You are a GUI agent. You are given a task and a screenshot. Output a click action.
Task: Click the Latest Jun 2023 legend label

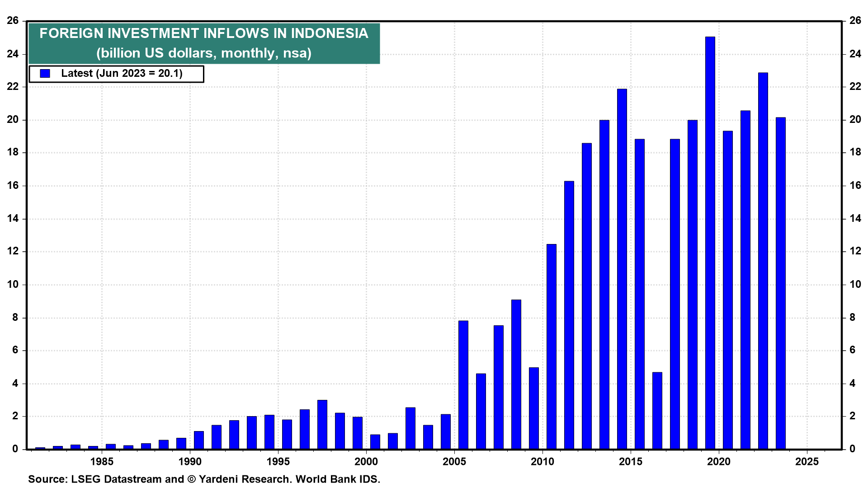122,73
